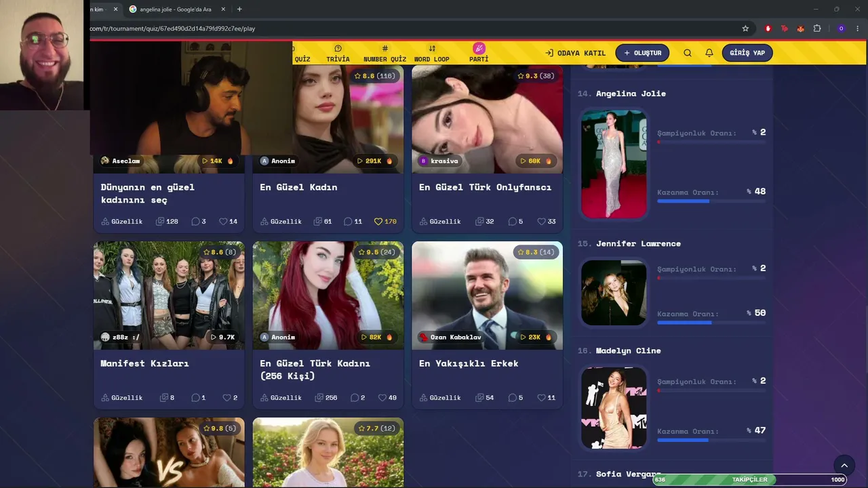Viewport: 868px width, 488px height.
Task: Select the Angelina Jolie ranking photo
Action: tap(614, 164)
